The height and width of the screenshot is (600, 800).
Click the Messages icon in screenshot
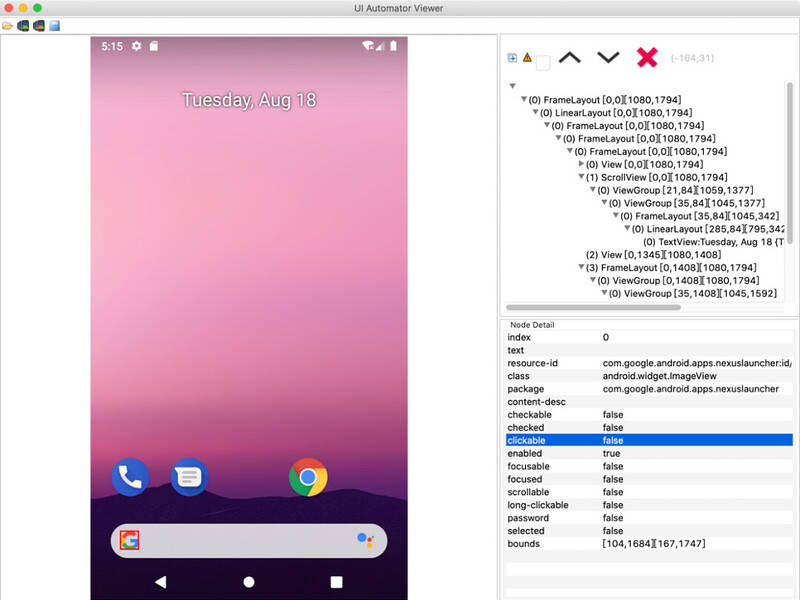click(190, 478)
